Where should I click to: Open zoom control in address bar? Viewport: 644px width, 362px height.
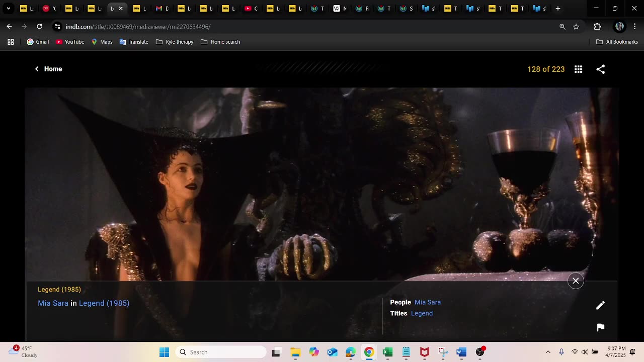pyautogui.click(x=562, y=27)
